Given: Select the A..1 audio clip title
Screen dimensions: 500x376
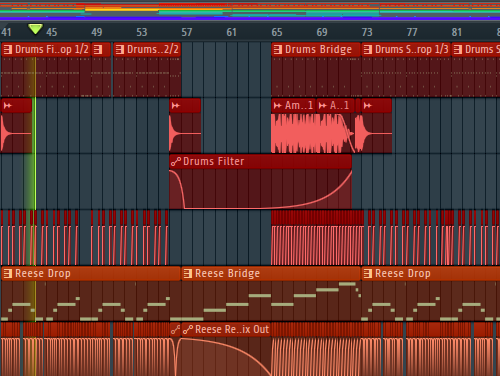Looking at the screenshot, I should click(x=339, y=106).
